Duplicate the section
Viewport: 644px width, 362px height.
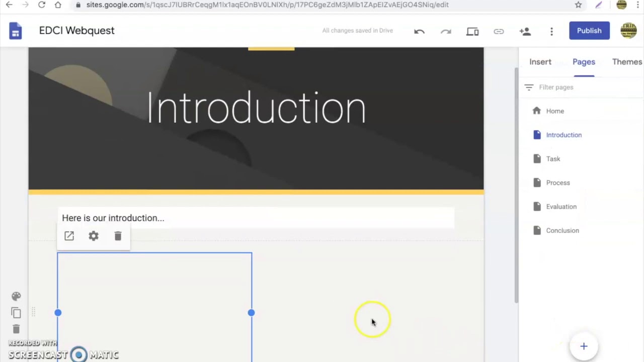pos(16,313)
